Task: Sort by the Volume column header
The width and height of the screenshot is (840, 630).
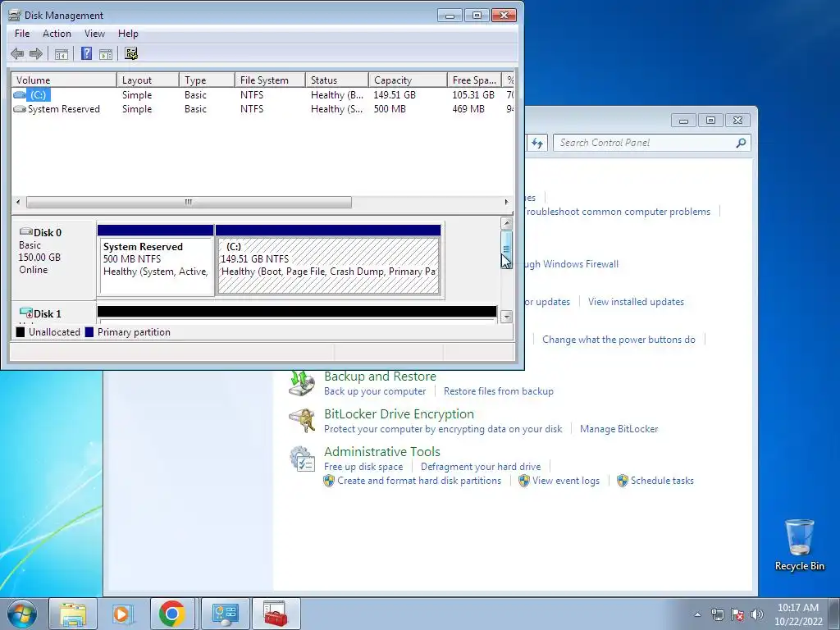Action: (64, 80)
